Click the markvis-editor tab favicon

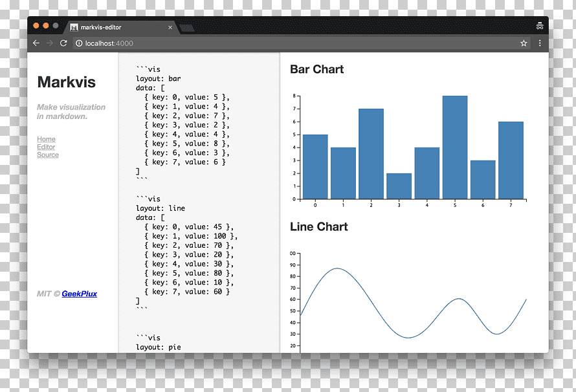click(74, 28)
